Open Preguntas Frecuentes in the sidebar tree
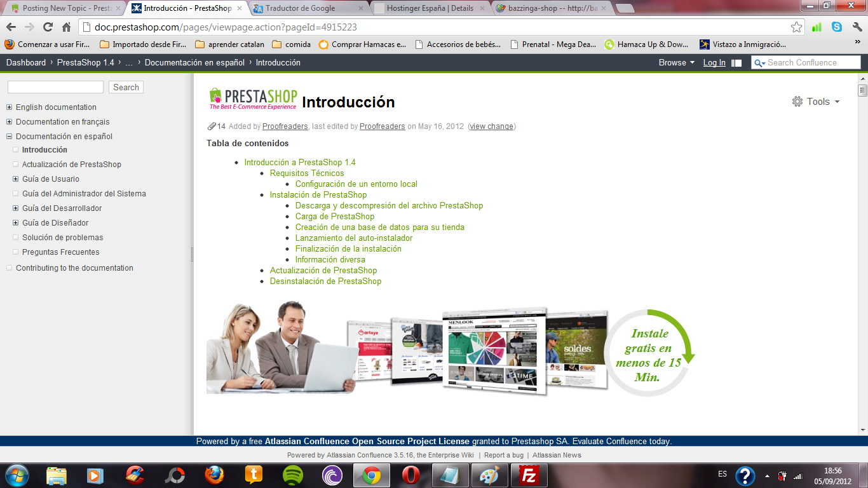This screenshot has width=868, height=488. [60, 252]
